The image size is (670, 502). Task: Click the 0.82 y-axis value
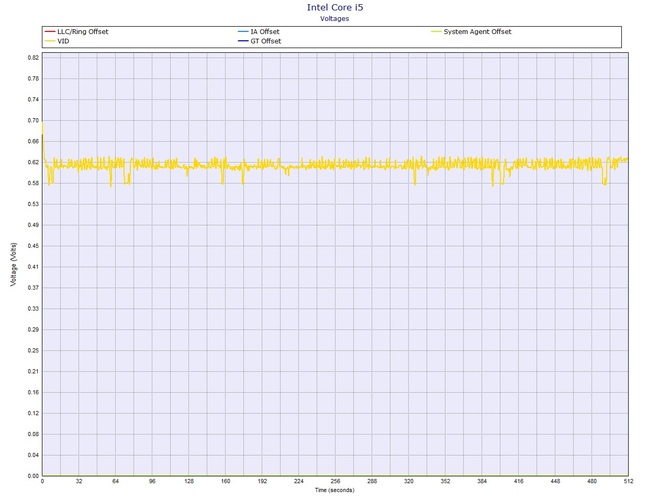tap(33, 58)
